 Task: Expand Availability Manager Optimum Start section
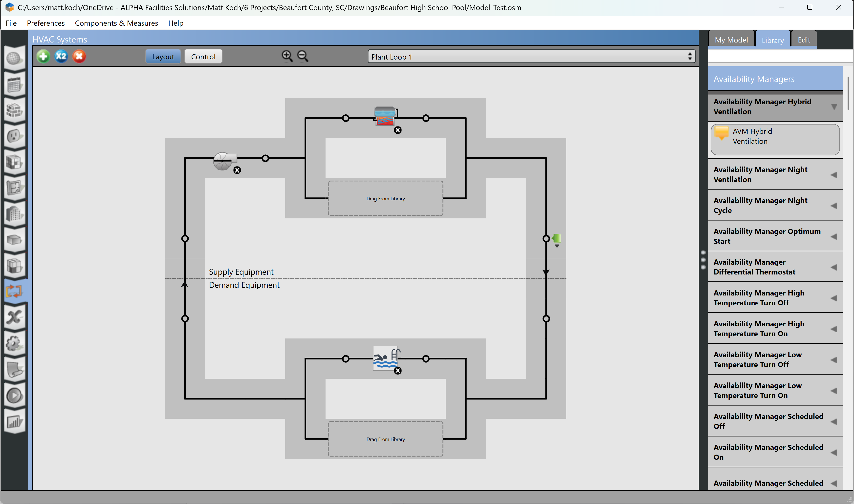click(x=775, y=236)
